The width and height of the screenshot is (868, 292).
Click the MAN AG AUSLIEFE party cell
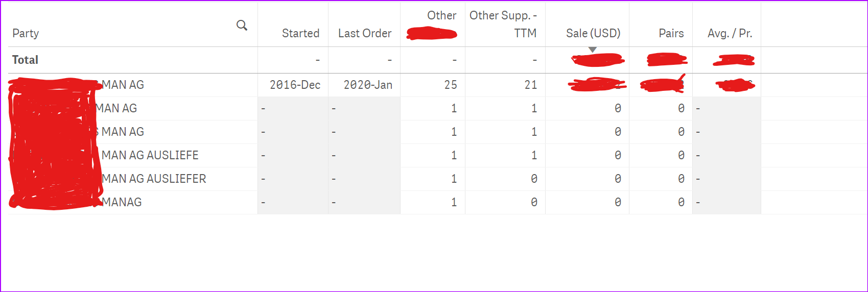pos(150,155)
